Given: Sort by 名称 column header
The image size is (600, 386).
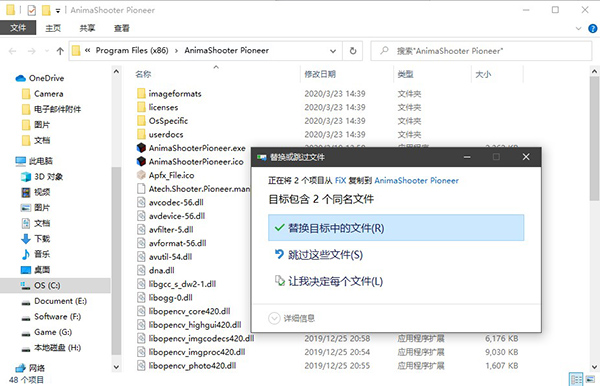Looking at the screenshot, I should 143,74.
